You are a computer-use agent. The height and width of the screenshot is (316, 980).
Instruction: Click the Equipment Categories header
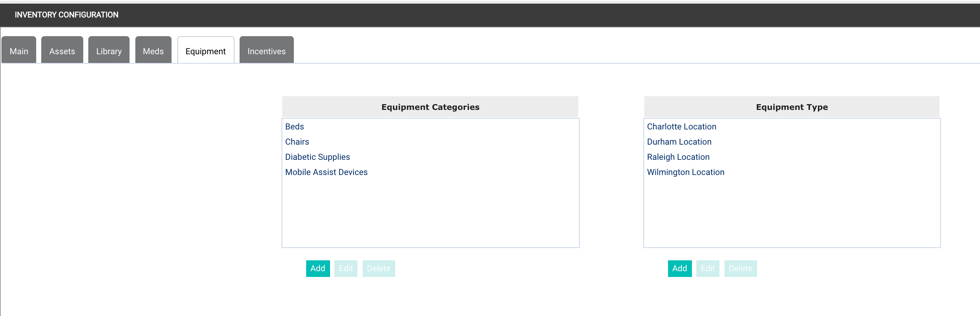click(430, 107)
